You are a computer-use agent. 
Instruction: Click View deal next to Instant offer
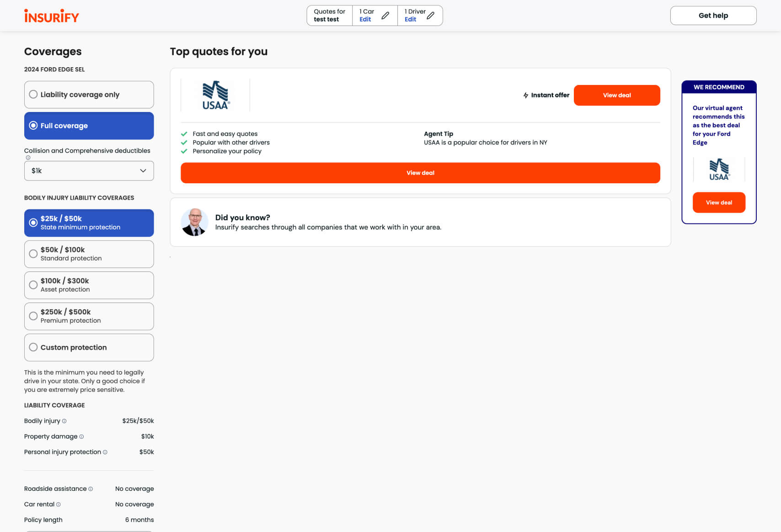tap(617, 95)
